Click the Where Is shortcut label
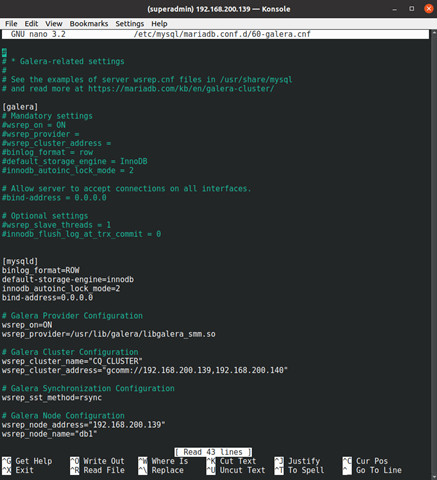Image resolution: width=437 pixels, height=480 pixels. 170,461
